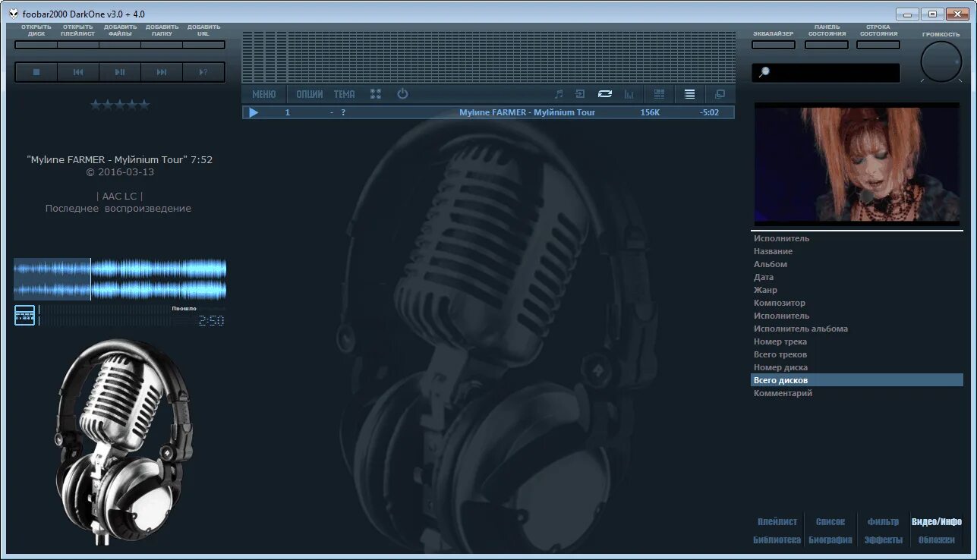Click the box-with-arrow icon in the toolbar

click(580, 94)
